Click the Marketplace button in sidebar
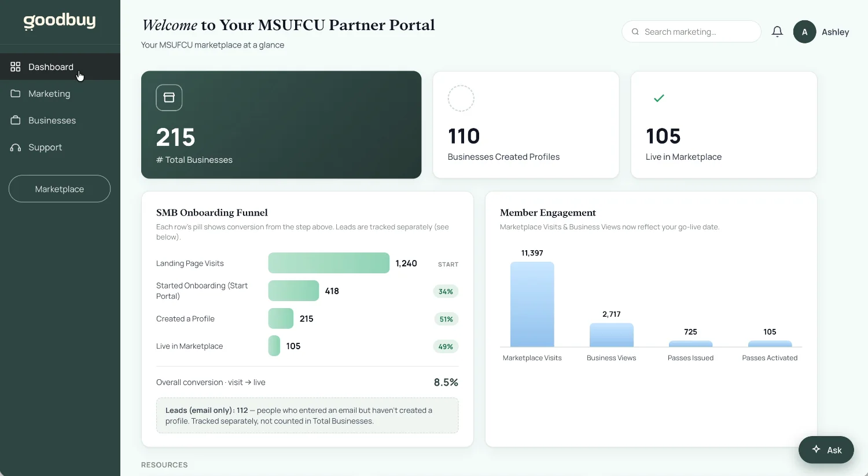 [60, 189]
